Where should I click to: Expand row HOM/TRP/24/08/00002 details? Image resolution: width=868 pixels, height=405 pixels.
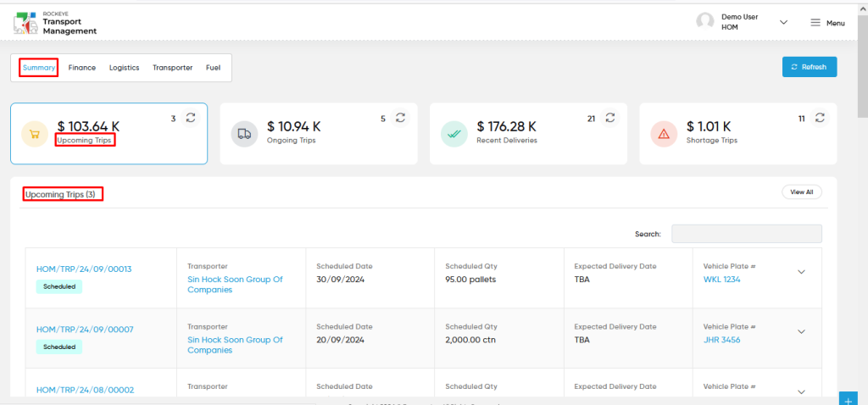tap(801, 391)
